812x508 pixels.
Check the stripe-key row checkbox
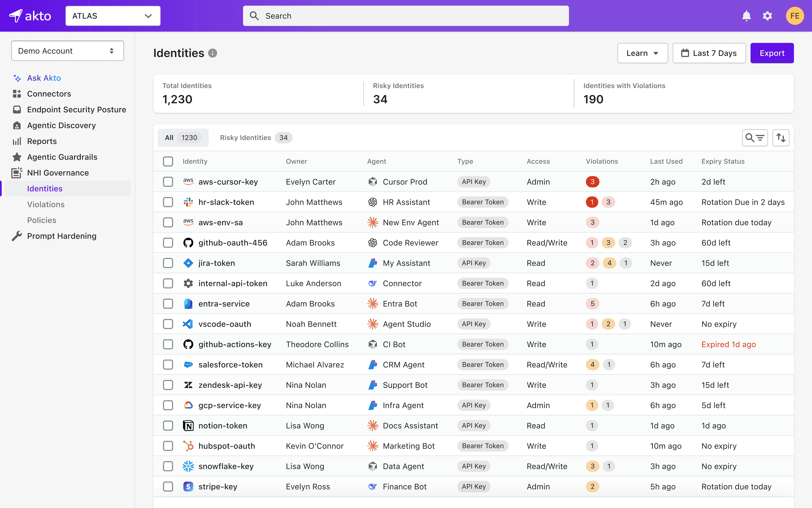pyautogui.click(x=168, y=487)
